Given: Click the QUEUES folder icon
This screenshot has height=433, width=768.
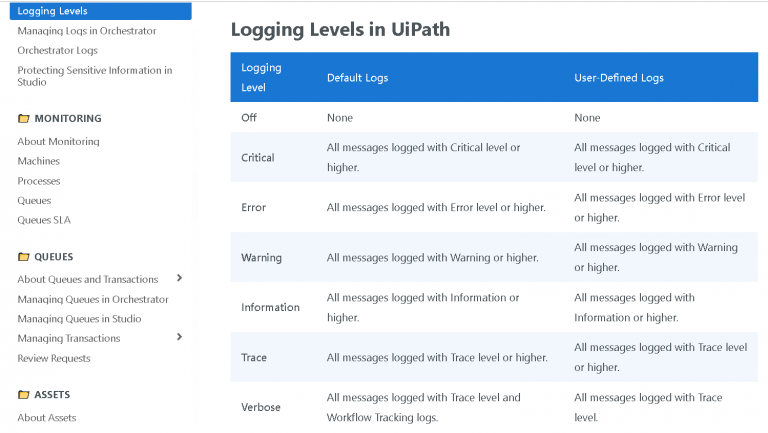Looking at the screenshot, I should (x=24, y=257).
